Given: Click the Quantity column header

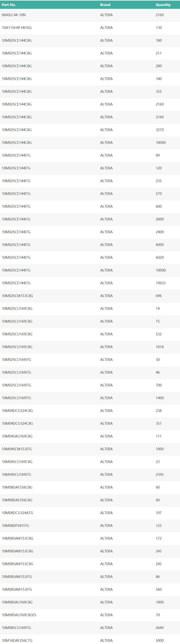Looking at the screenshot, I should [x=163, y=5].
